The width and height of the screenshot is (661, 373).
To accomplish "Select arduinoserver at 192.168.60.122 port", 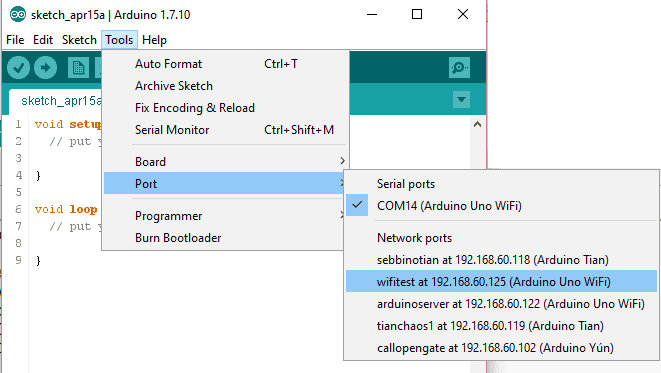I will click(x=502, y=304).
